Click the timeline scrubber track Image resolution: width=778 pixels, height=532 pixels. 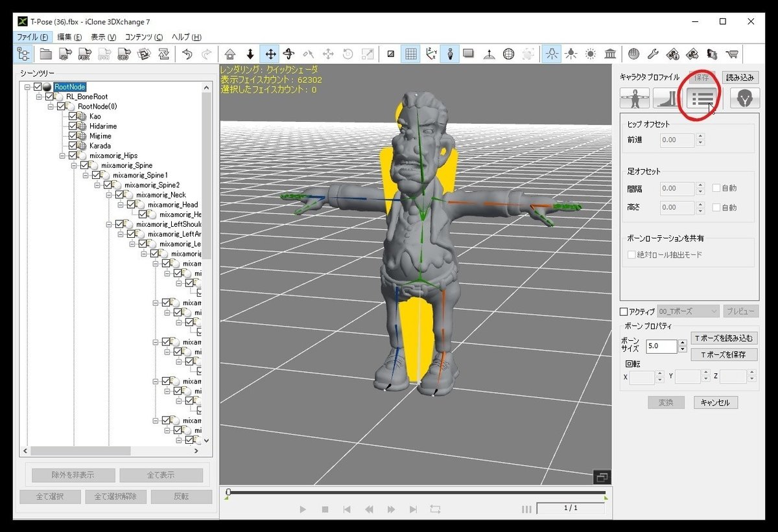(416, 492)
